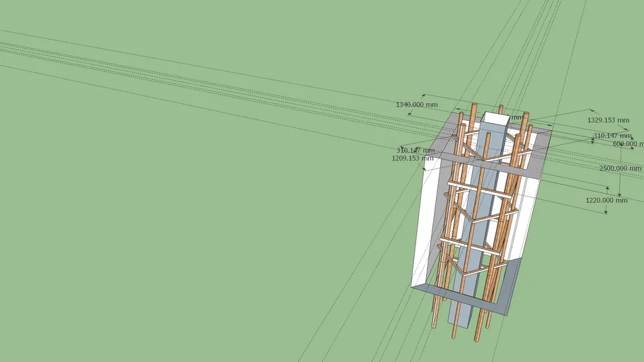Select the white top cap of the central column
This screenshot has width=644, height=362.
[x=495, y=119]
